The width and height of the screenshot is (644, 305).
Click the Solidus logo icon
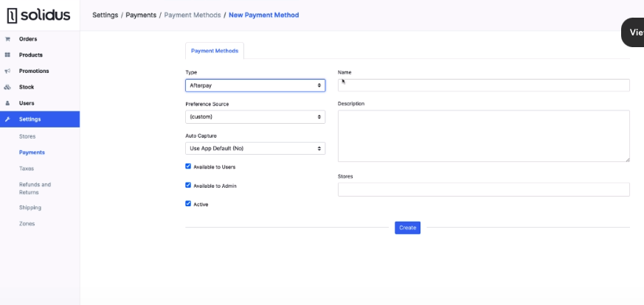coord(12,15)
